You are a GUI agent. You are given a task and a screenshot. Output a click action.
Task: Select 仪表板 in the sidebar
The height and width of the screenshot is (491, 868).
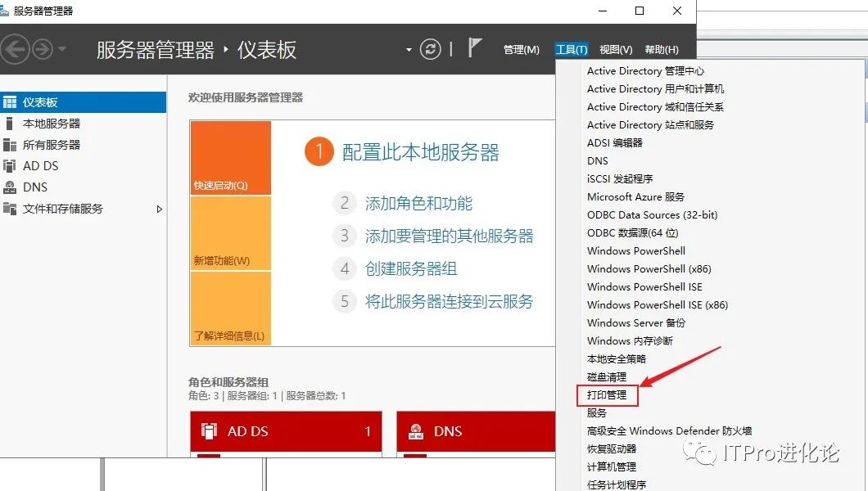coord(83,102)
